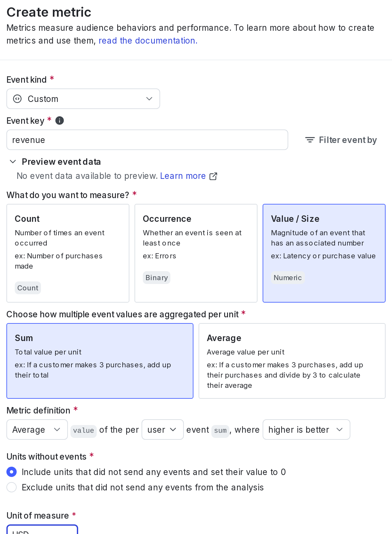Click the Learn more link
Image resolution: width=392 pixels, height=534 pixels.
tap(183, 176)
